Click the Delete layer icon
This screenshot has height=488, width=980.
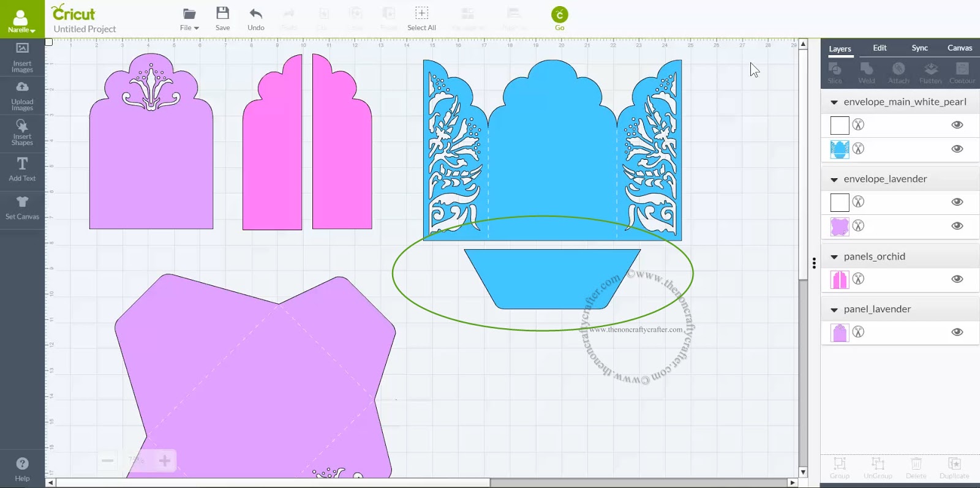(x=916, y=468)
